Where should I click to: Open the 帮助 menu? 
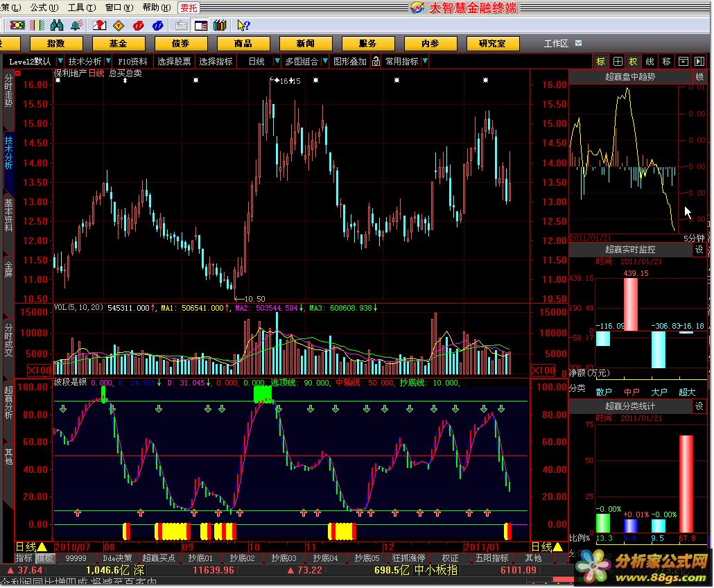156,8
